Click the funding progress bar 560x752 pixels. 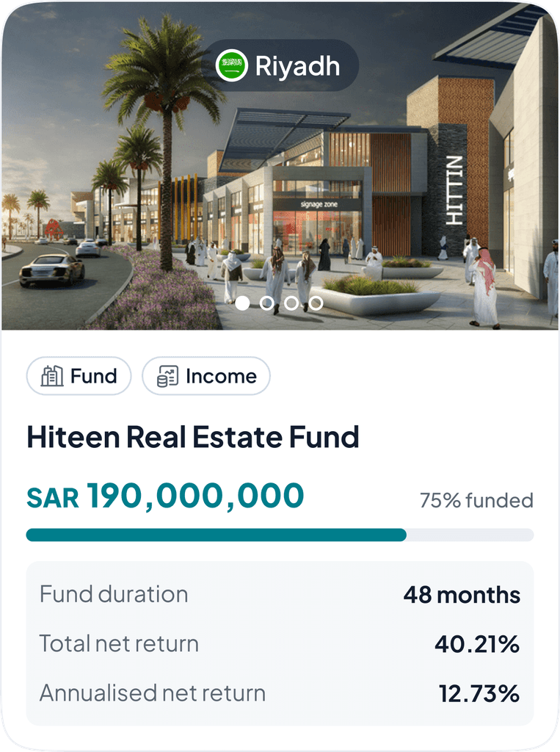click(280, 533)
